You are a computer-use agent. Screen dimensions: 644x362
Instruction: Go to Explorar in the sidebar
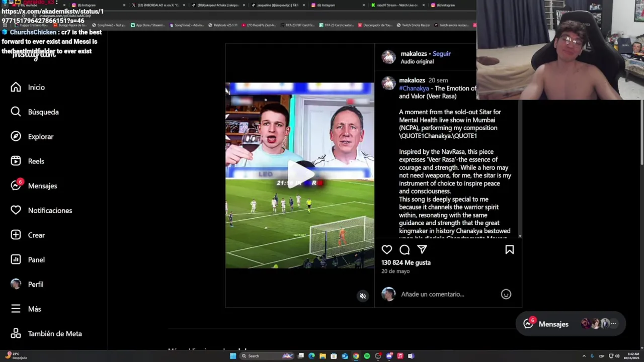click(32, 136)
